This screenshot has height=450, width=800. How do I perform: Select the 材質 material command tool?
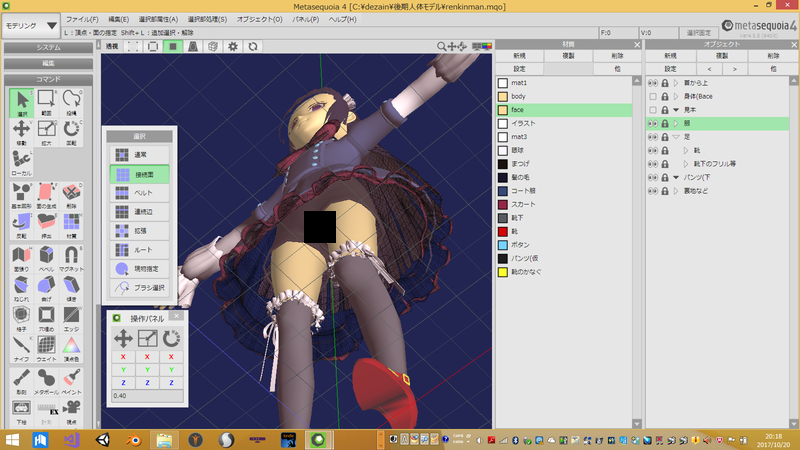coord(71,226)
